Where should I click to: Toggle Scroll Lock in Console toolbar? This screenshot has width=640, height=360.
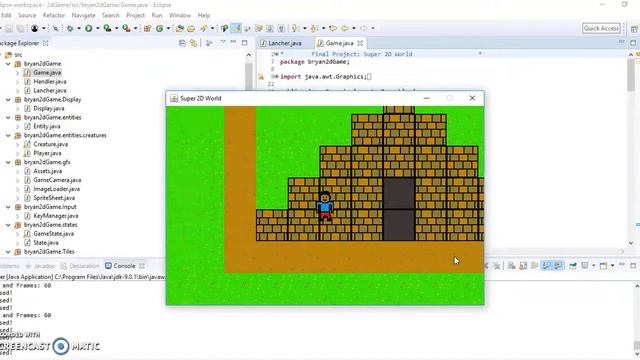pos(523,266)
